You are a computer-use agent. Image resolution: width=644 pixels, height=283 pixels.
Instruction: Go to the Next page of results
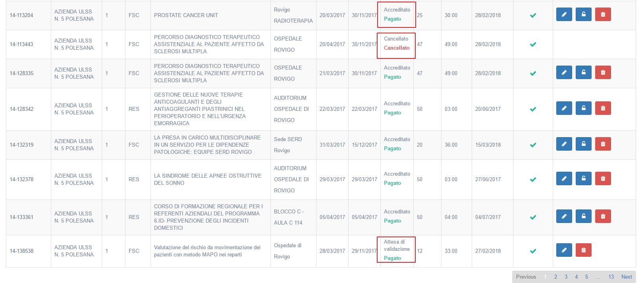click(627, 277)
